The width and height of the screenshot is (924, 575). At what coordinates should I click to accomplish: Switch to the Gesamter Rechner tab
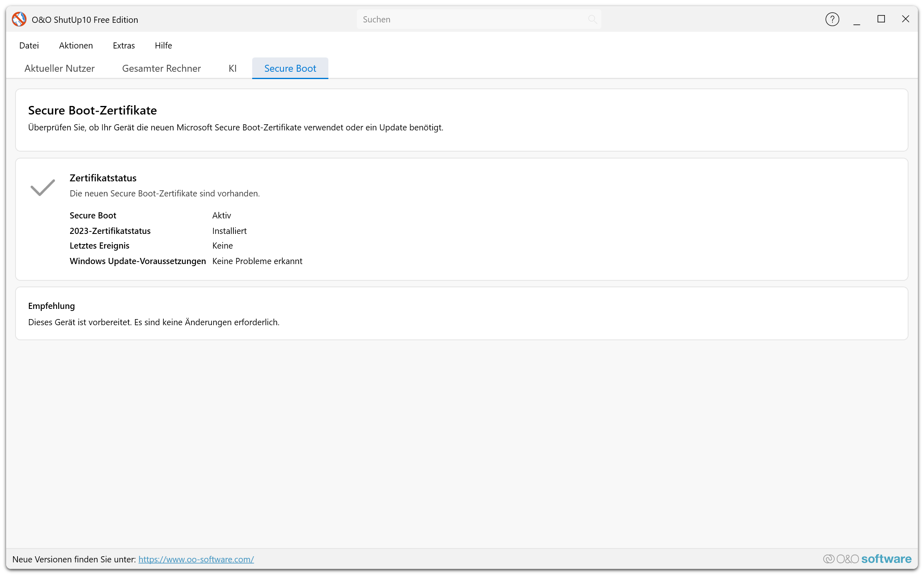161,68
